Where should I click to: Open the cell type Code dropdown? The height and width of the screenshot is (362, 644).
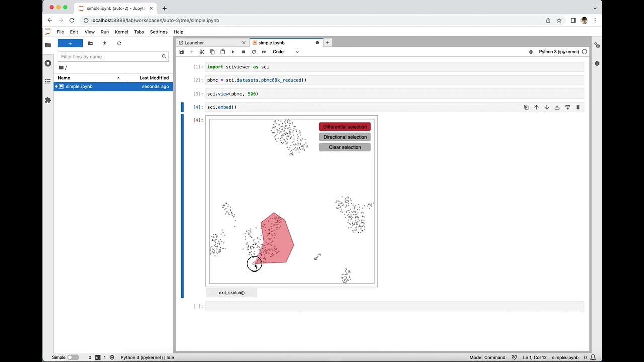(286, 52)
